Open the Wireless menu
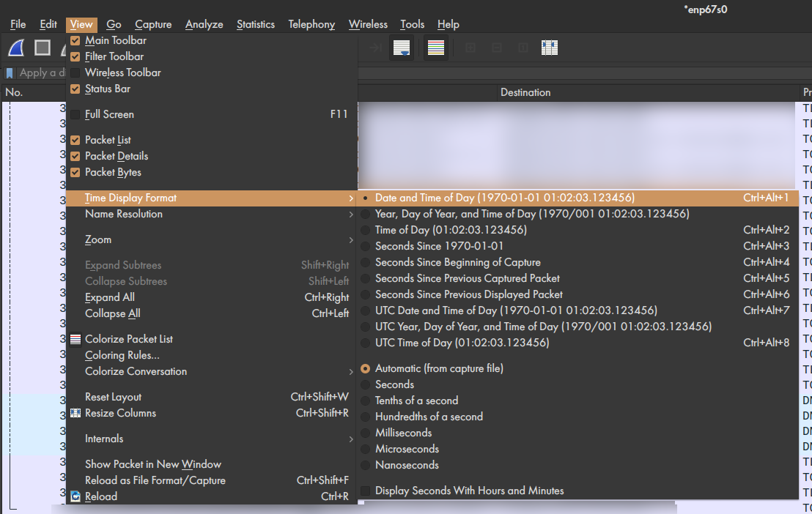This screenshot has height=514, width=812. click(x=368, y=24)
